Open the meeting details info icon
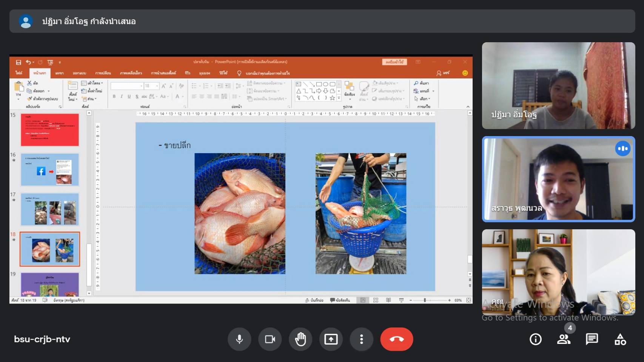644x362 pixels. click(x=535, y=339)
